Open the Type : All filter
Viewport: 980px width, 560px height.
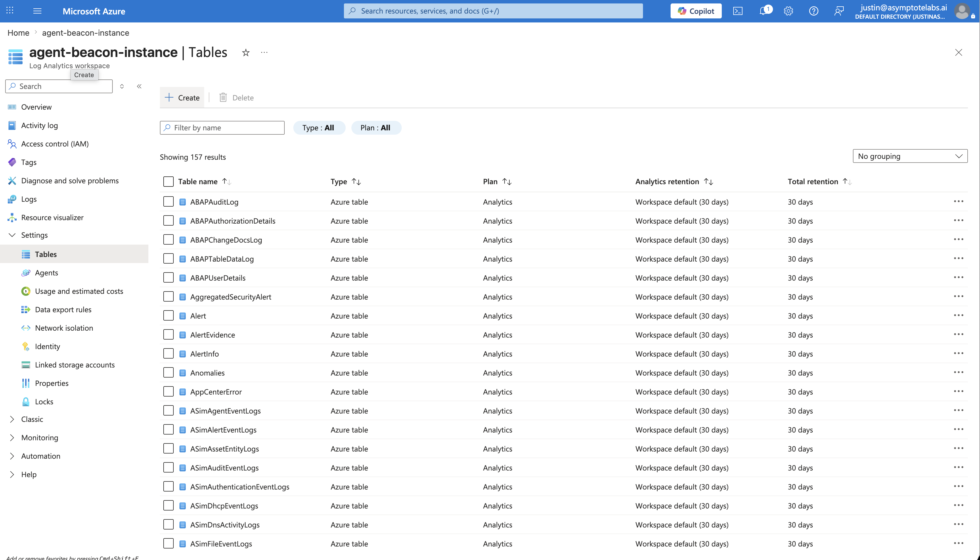(319, 128)
